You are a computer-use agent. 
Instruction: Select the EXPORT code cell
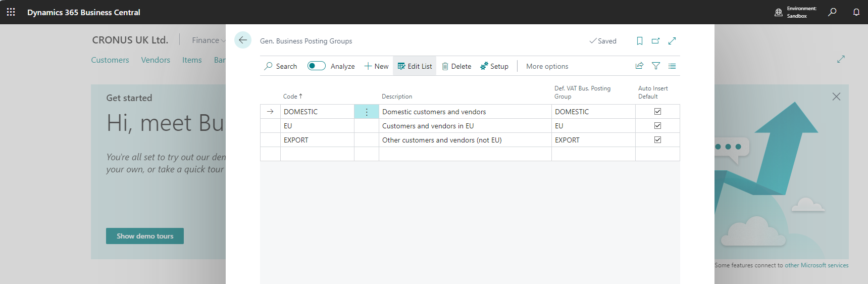(317, 140)
